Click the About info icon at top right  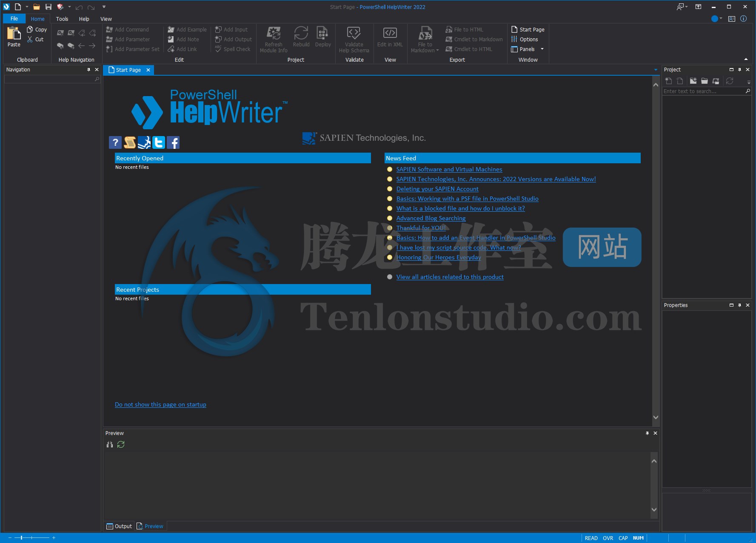tap(743, 19)
